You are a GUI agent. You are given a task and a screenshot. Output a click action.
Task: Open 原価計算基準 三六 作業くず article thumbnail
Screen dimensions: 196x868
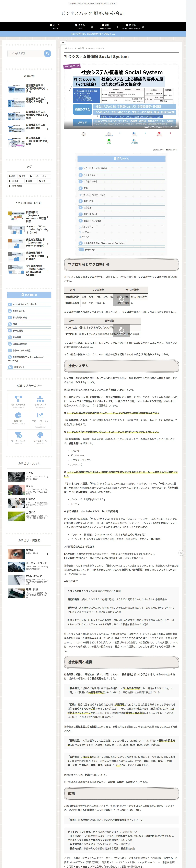click(16, 102)
